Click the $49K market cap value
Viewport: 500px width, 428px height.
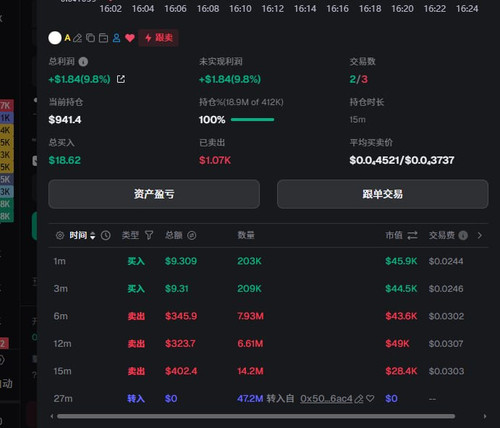(x=397, y=344)
